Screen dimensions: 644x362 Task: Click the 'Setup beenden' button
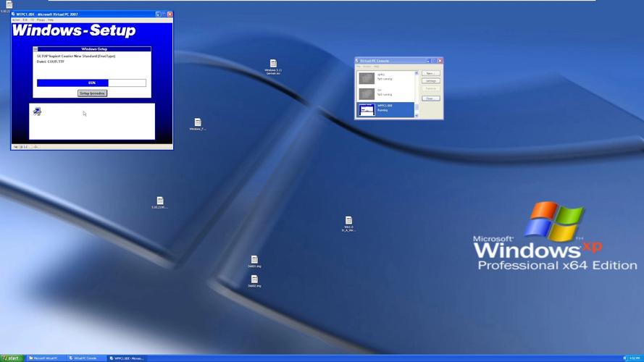coord(92,93)
